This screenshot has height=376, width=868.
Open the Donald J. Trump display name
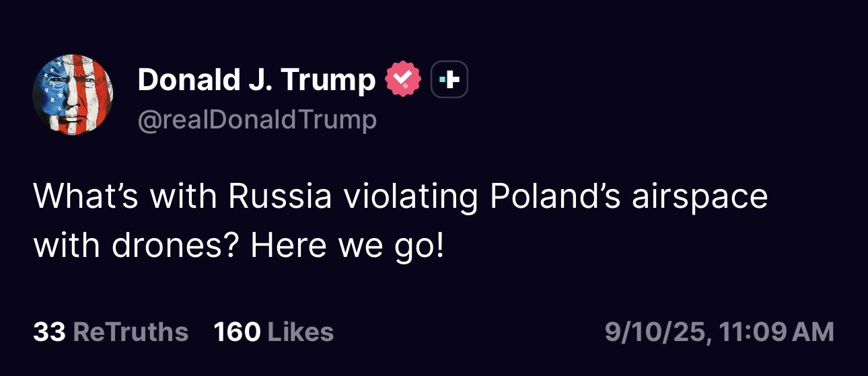coord(256,81)
